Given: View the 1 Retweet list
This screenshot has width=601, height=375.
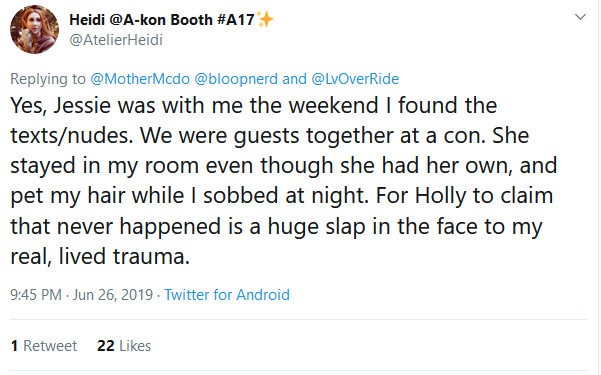Looking at the screenshot, I should (x=44, y=346).
